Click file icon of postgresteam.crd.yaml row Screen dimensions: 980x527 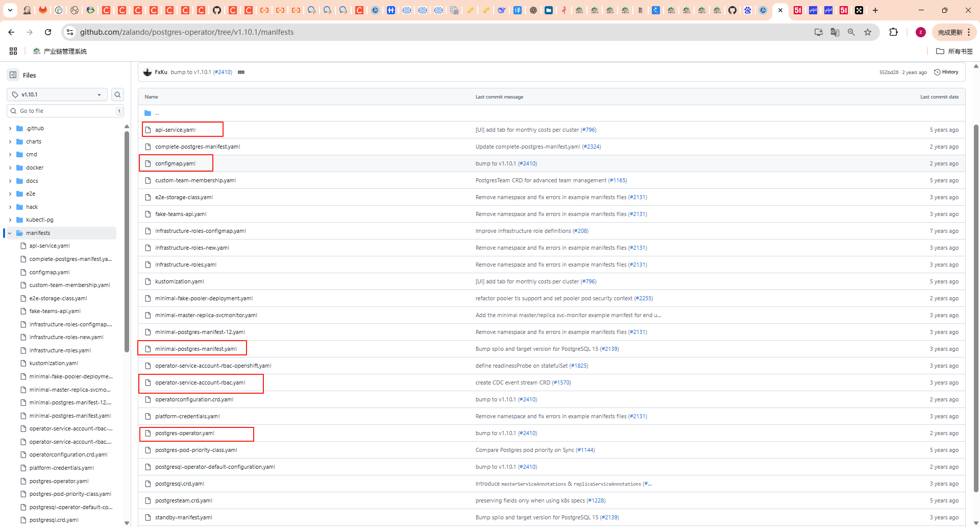(x=148, y=500)
